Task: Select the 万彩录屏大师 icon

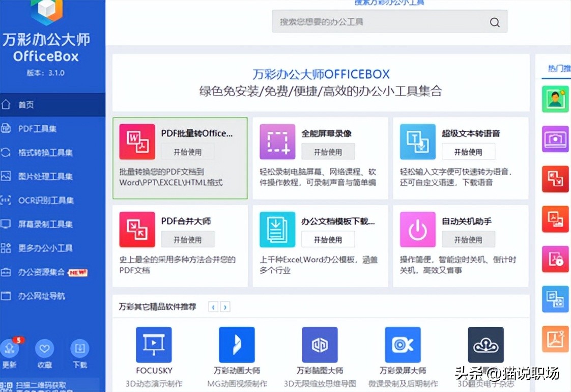Action: click(x=402, y=344)
